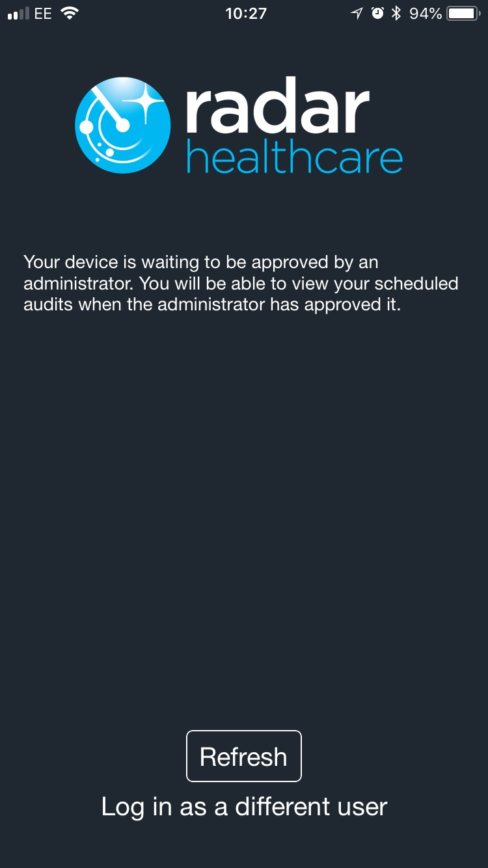488x868 pixels.
Task: Tap the 'scheduled audits' message line
Action: point(241,283)
